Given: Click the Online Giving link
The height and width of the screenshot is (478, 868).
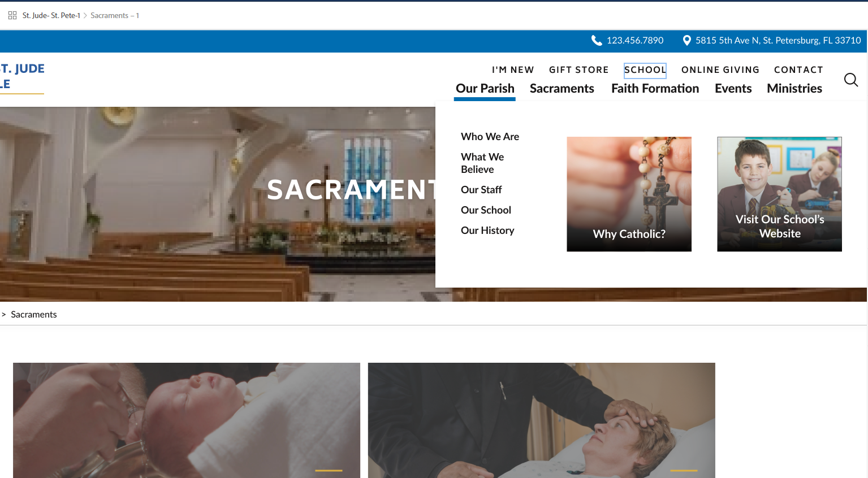Looking at the screenshot, I should tap(720, 69).
